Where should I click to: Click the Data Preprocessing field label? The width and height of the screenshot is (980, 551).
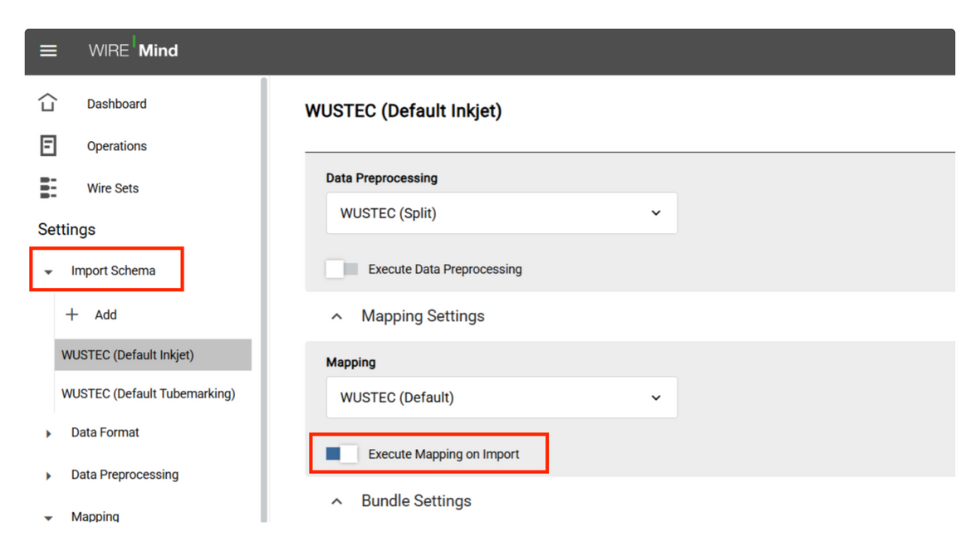pyautogui.click(x=381, y=178)
